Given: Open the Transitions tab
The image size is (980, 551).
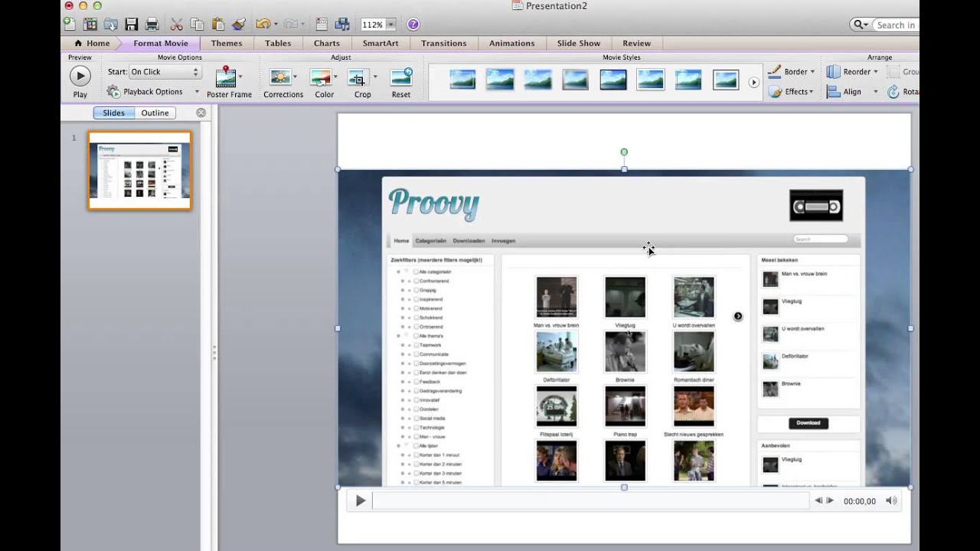Looking at the screenshot, I should [x=444, y=44].
